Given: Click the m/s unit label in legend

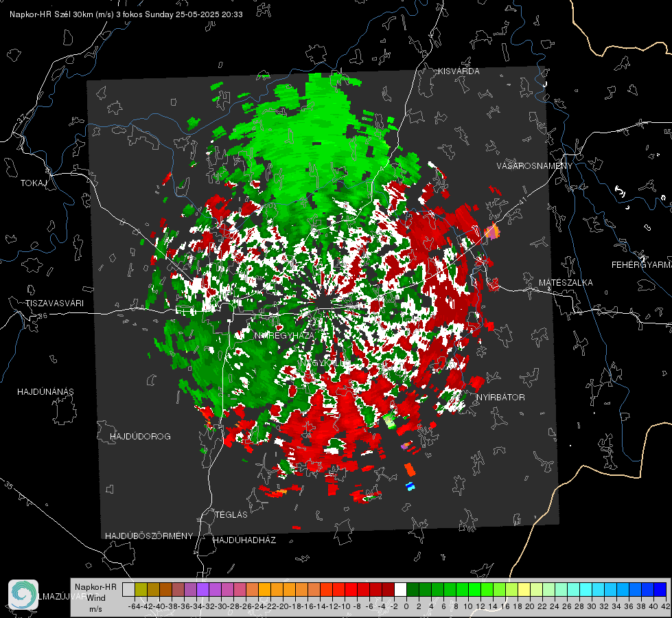Looking at the screenshot, I should (95, 609).
